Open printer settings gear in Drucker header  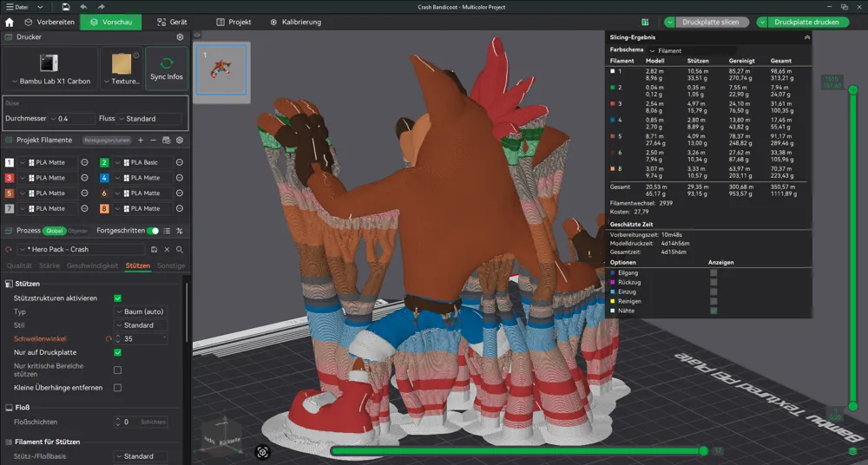pyautogui.click(x=180, y=37)
